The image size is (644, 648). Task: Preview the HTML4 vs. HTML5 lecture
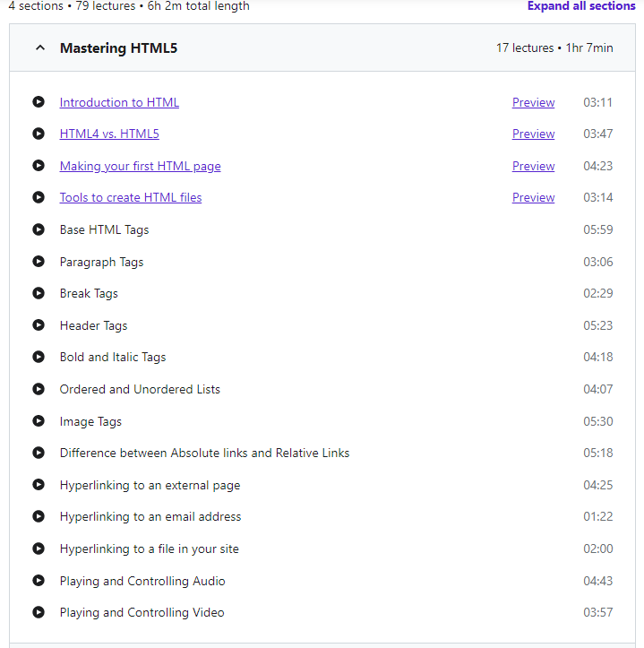click(x=533, y=134)
